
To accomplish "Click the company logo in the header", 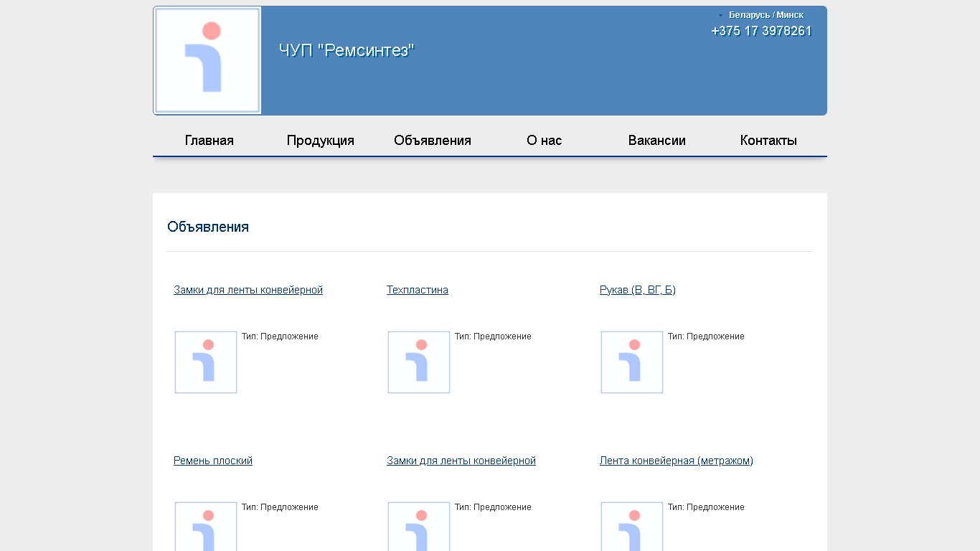I will [207, 60].
